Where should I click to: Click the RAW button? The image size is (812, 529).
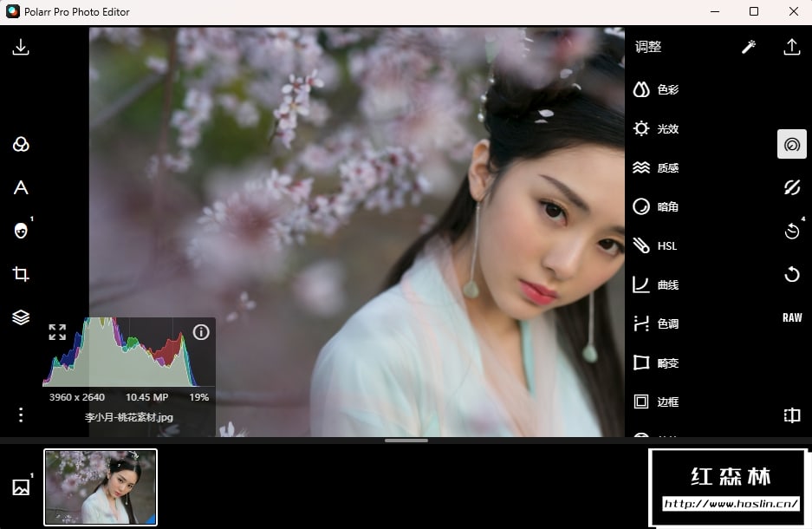(792, 317)
